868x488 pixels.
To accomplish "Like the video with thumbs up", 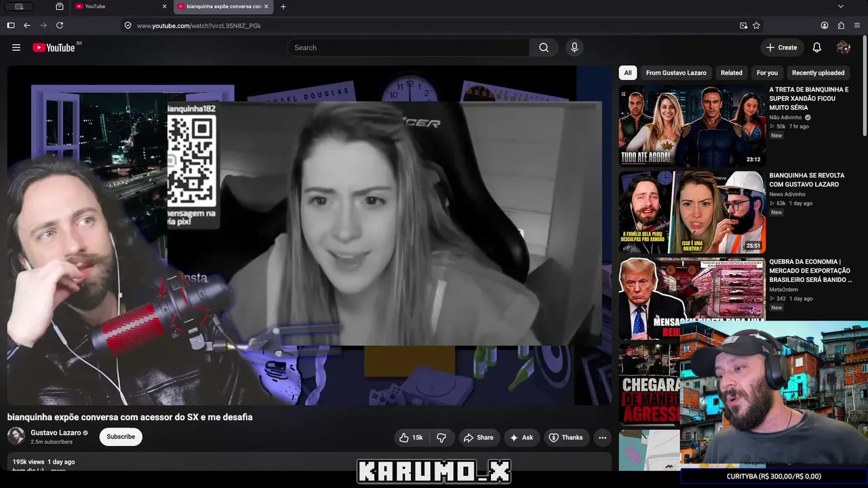I will tap(412, 438).
